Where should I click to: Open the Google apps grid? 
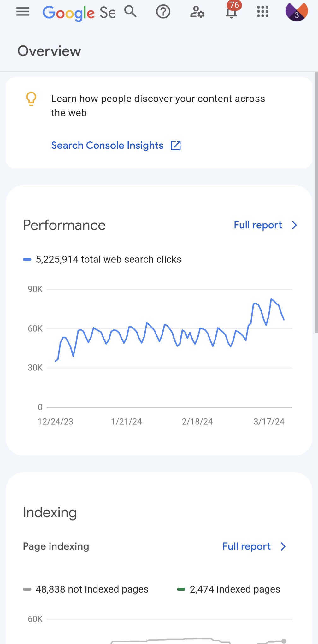(262, 12)
